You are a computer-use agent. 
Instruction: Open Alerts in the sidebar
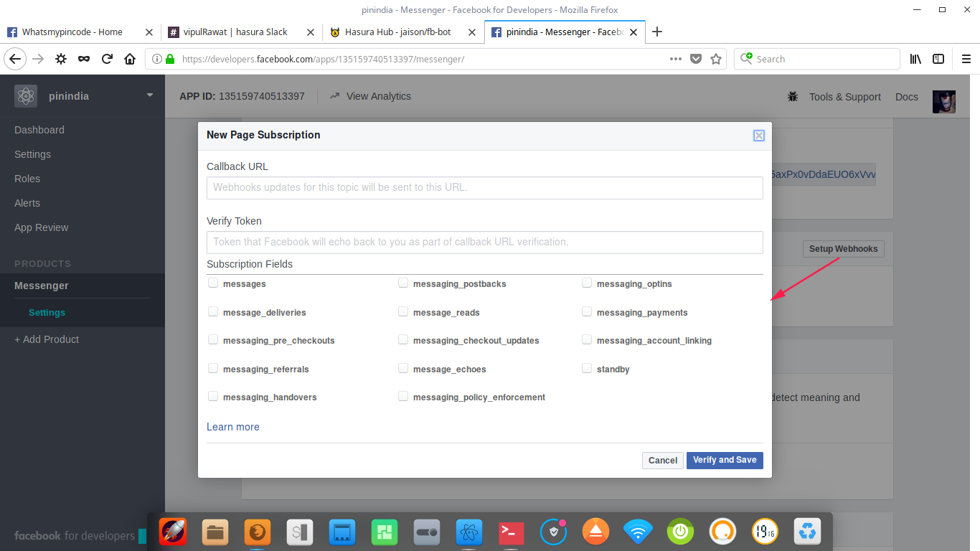(27, 203)
